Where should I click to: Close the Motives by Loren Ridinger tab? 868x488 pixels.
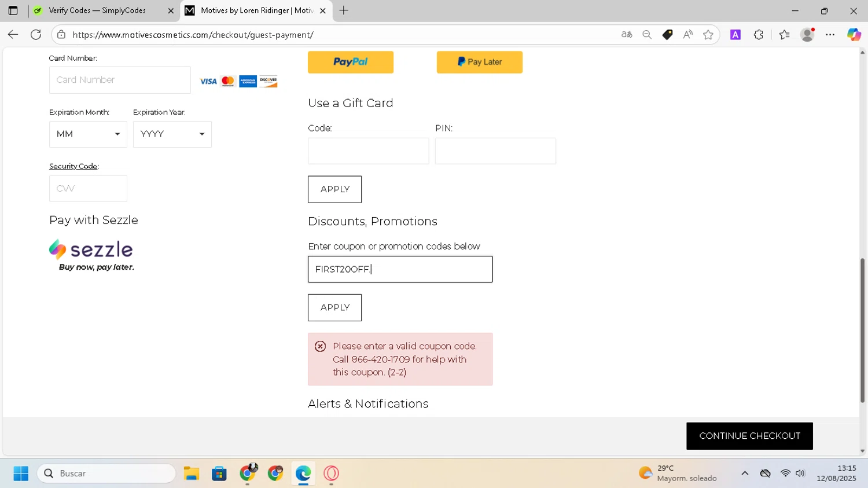[323, 10]
